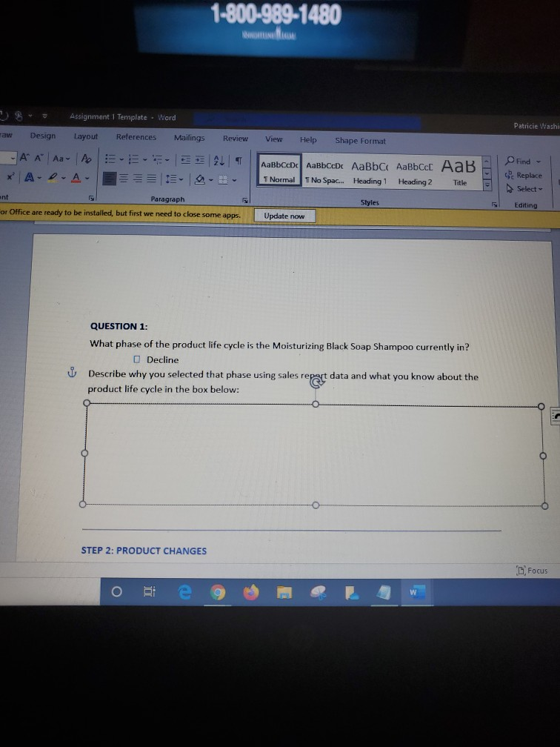Clear all formatting with the eraser A icon
This screenshot has height=747, width=560.
pos(86,158)
